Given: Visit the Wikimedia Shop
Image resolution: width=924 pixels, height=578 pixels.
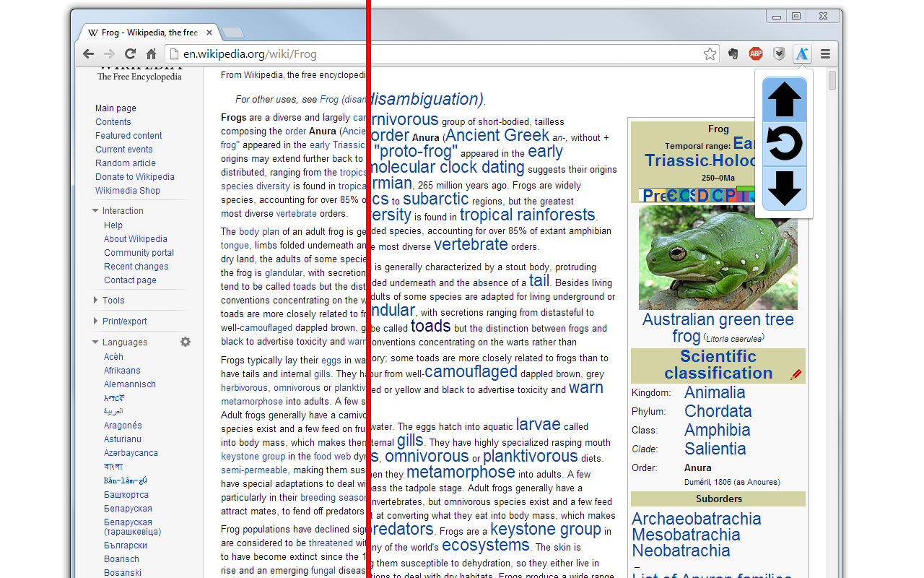Looking at the screenshot, I should [128, 191].
